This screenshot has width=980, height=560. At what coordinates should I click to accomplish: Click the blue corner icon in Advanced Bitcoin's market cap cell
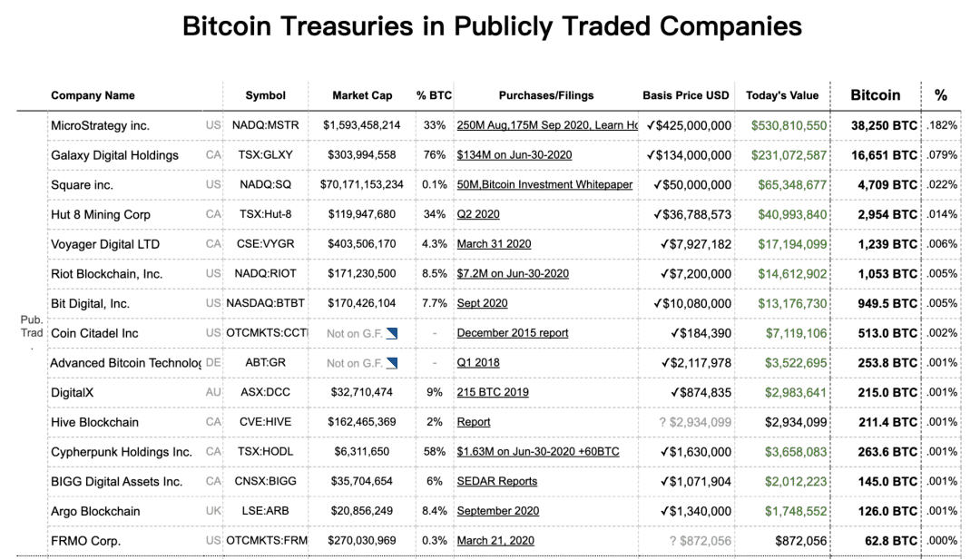point(392,362)
